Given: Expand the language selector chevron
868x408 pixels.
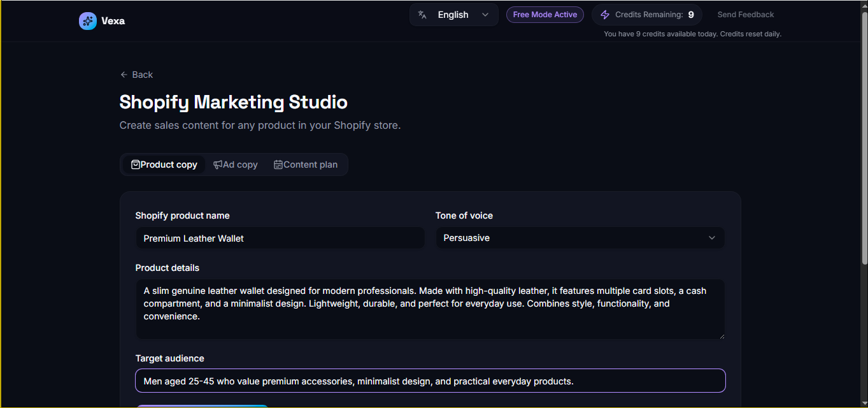Looking at the screenshot, I should point(485,15).
